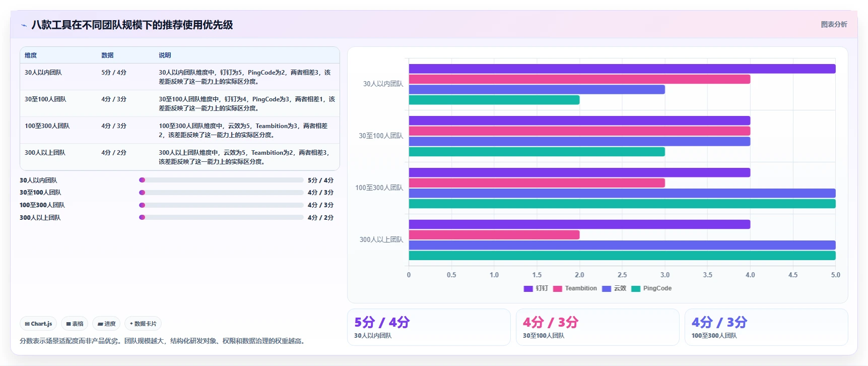The height and width of the screenshot is (366, 868).
Task: Click the 数据 column header
Action: [x=107, y=55]
